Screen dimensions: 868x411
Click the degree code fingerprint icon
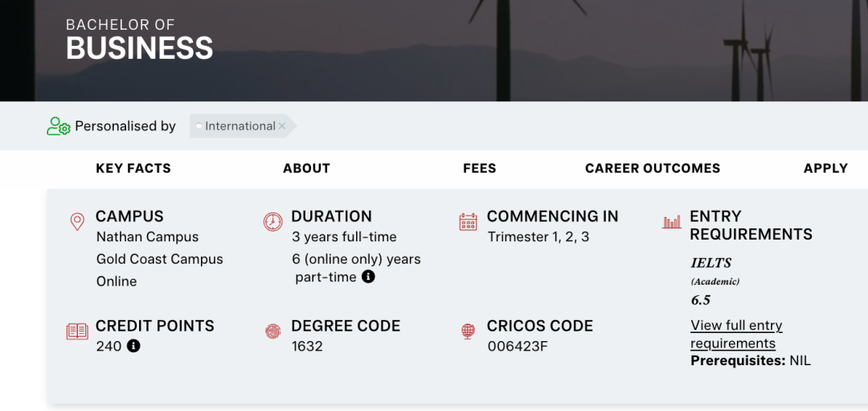click(272, 331)
